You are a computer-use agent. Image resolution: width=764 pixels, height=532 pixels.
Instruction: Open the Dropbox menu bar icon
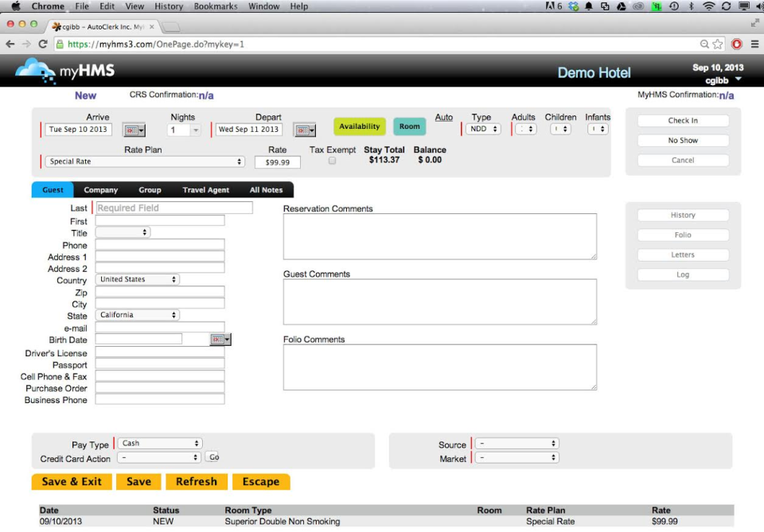coord(572,6)
